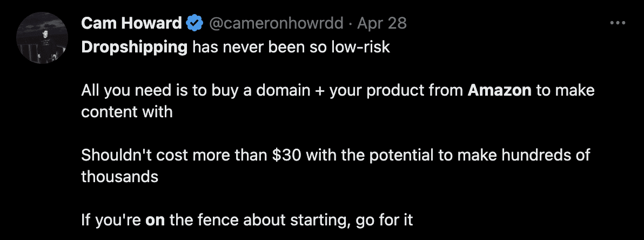Click the bold word Dropshipping
Screen dimensions: 644x240
(x=135, y=48)
